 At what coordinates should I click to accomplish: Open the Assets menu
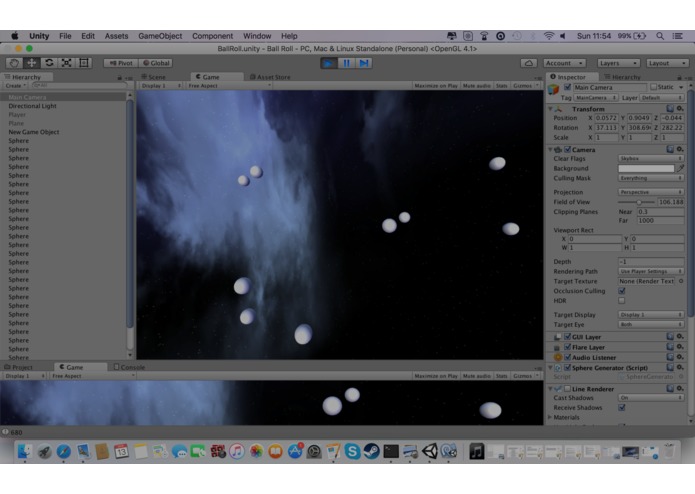(116, 36)
